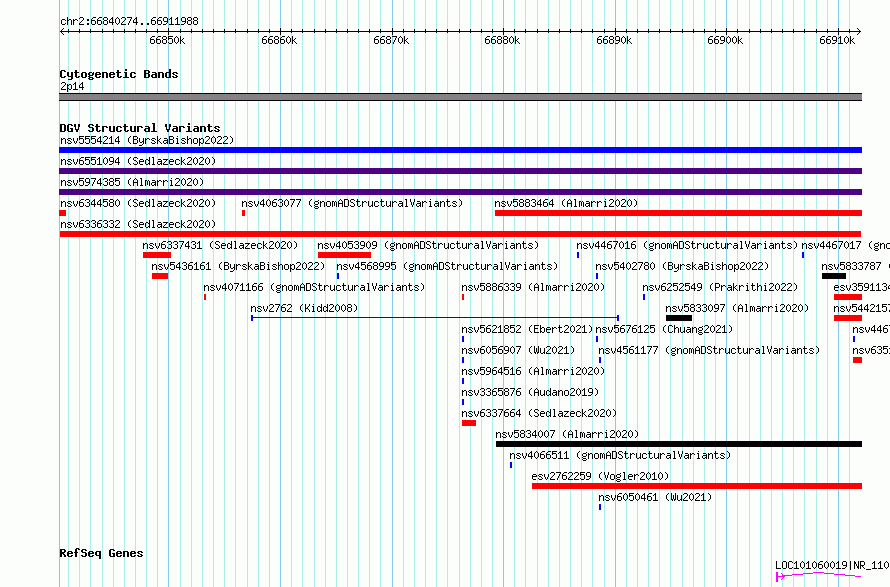The width and height of the screenshot is (890, 587).
Task: Select the red bar under nsv6337431
Action: coord(157,255)
